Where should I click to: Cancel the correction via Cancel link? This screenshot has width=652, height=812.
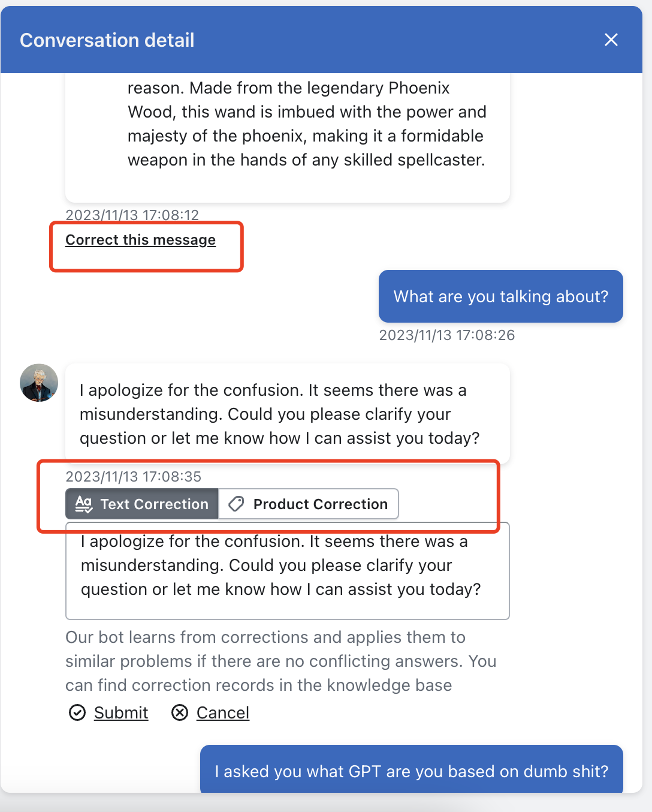[222, 712]
